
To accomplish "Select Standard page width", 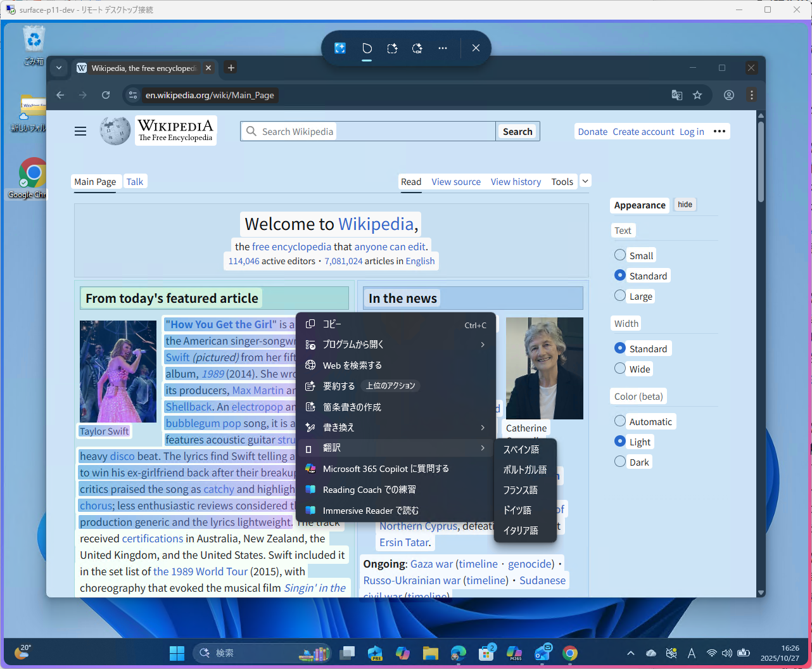I will [x=620, y=348].
